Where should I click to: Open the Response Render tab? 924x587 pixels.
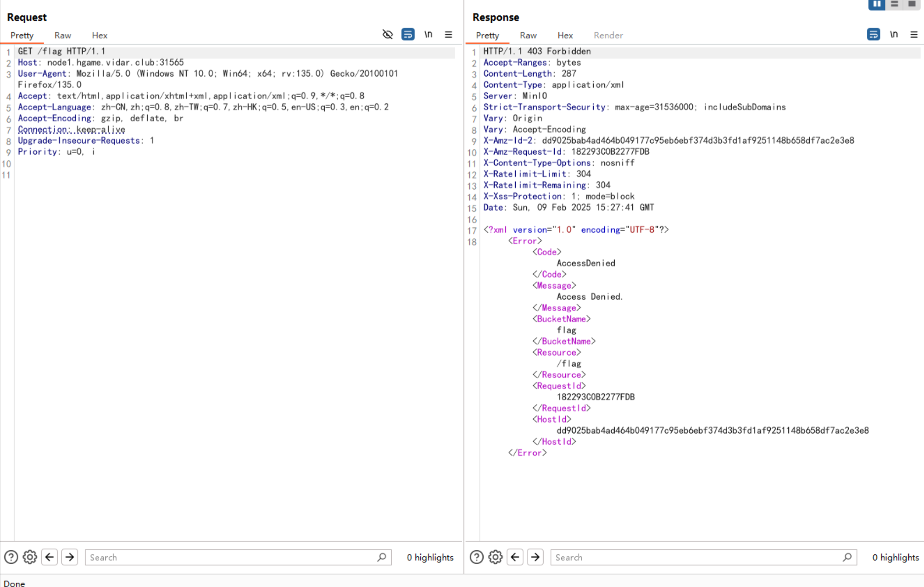click(608, 35)
